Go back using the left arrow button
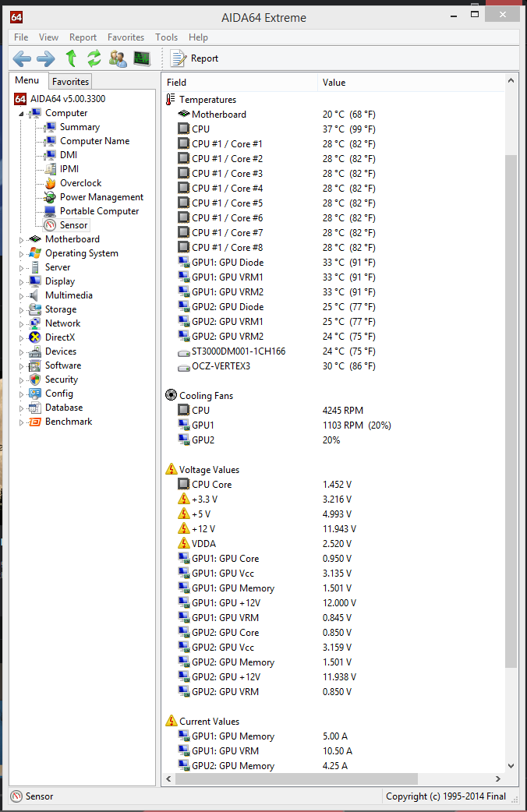 coord(22,58)
